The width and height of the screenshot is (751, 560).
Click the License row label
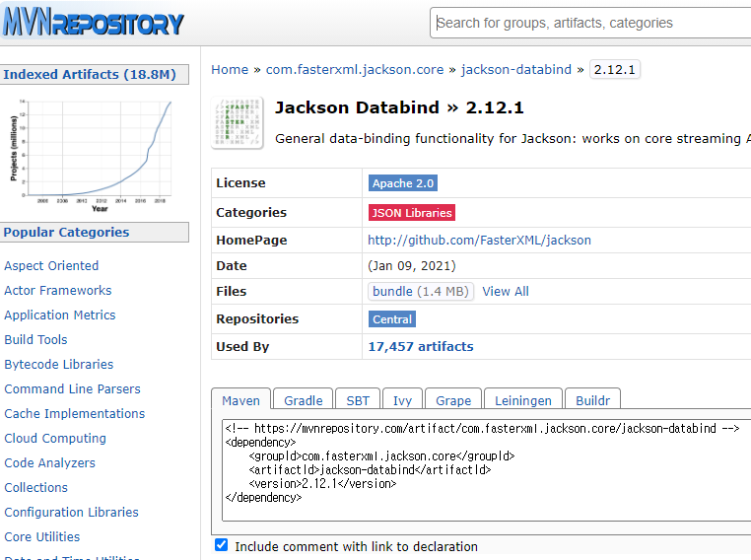point(240,183)
